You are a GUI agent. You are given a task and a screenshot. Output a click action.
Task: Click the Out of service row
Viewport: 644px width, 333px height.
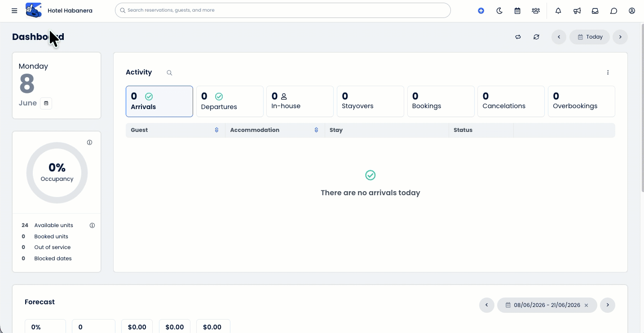[57, 247]
